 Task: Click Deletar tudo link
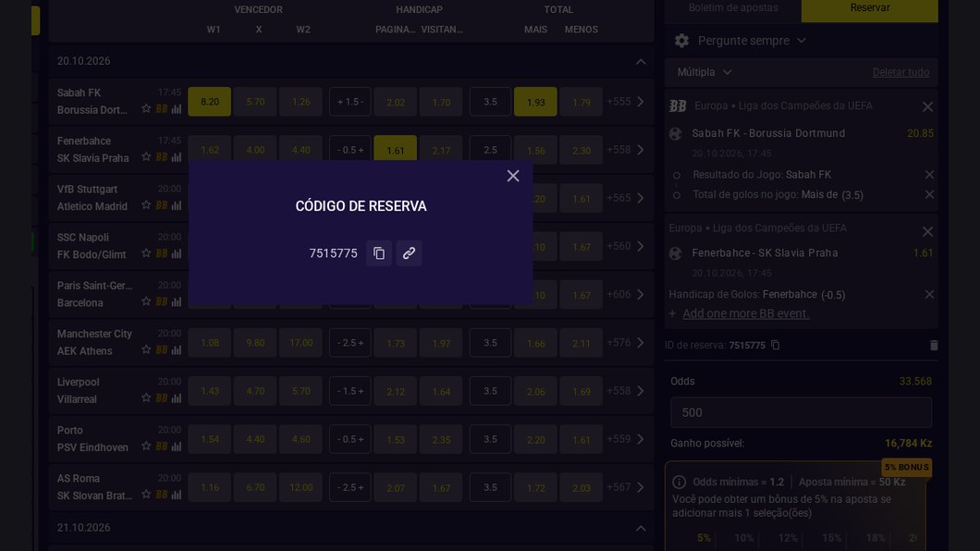pos(900,72)
